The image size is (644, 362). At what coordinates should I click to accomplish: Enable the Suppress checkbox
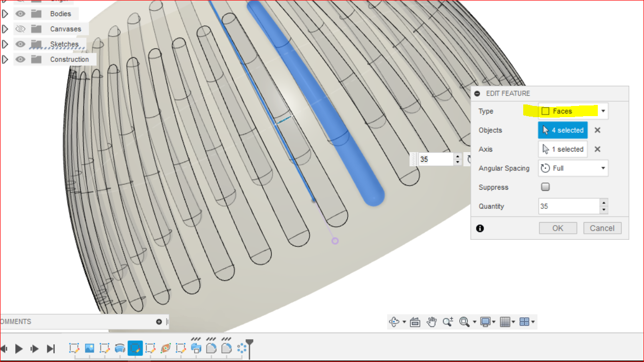[x=545, y=187]
